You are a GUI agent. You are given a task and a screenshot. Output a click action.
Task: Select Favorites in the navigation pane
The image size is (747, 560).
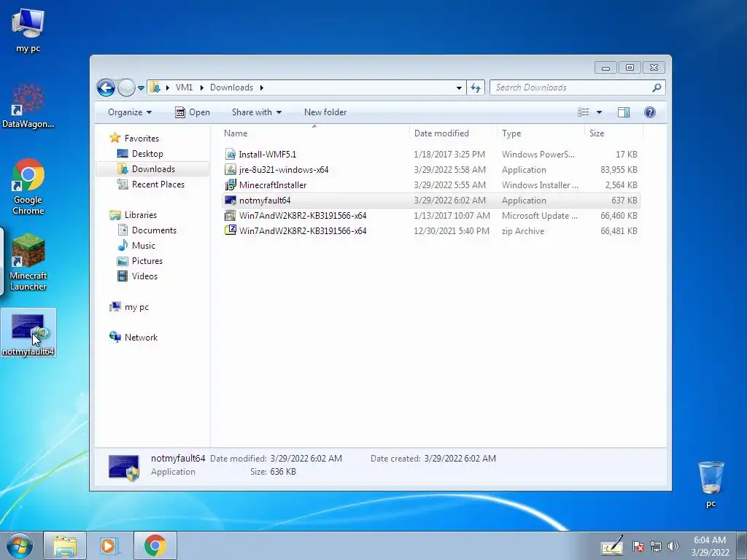pyautogui.click(x=142, y=139)
